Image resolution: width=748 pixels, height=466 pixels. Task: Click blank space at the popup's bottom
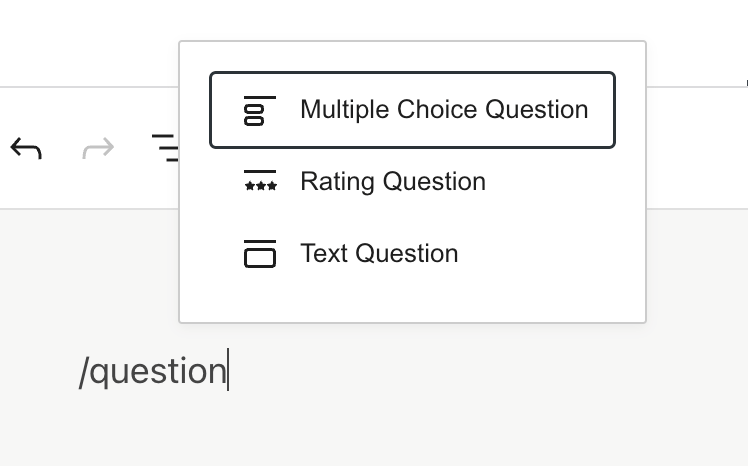(412, 300)
